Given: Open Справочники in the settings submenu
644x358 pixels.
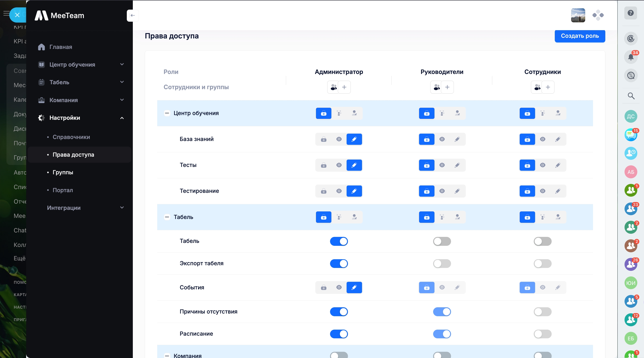Looking at the screenshot, I should click(x=71, y=137).
